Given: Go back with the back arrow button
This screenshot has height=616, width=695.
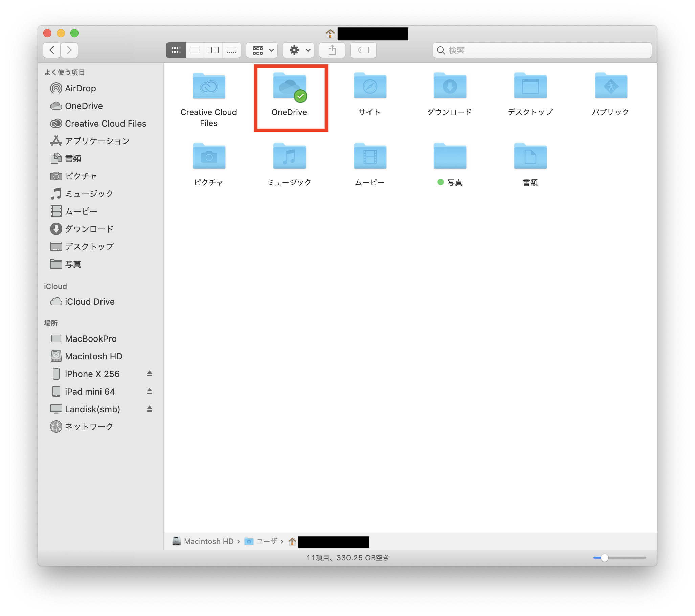Looking at the screenshot, I should click(52, 50).
